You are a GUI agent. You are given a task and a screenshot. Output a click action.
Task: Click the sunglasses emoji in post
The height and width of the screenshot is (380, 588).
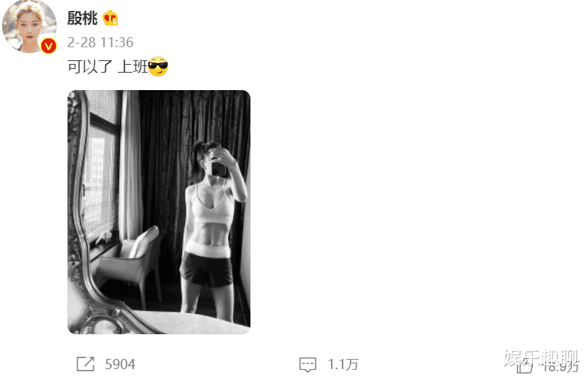pos(158,66)
